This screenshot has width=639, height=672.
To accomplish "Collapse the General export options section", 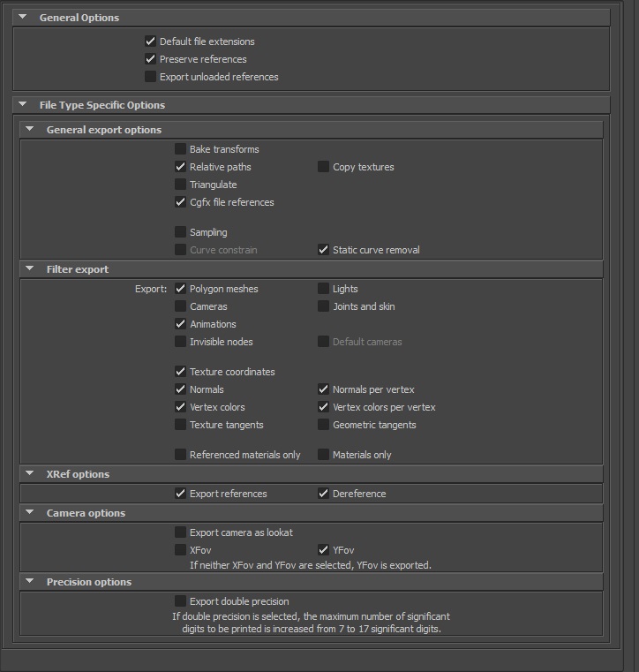I will coord(29,130).
